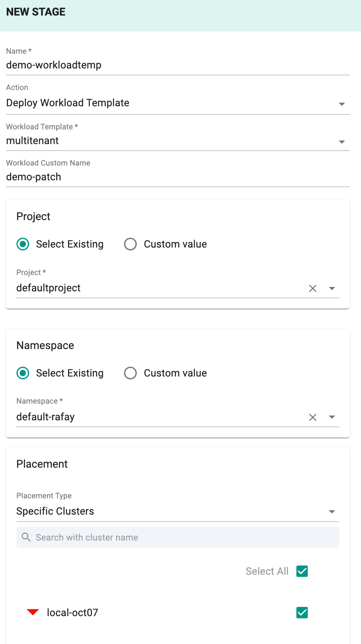Toggle the Select All checkbox
This screenshot has width=361, height=644.
click(x=302, y=571)
